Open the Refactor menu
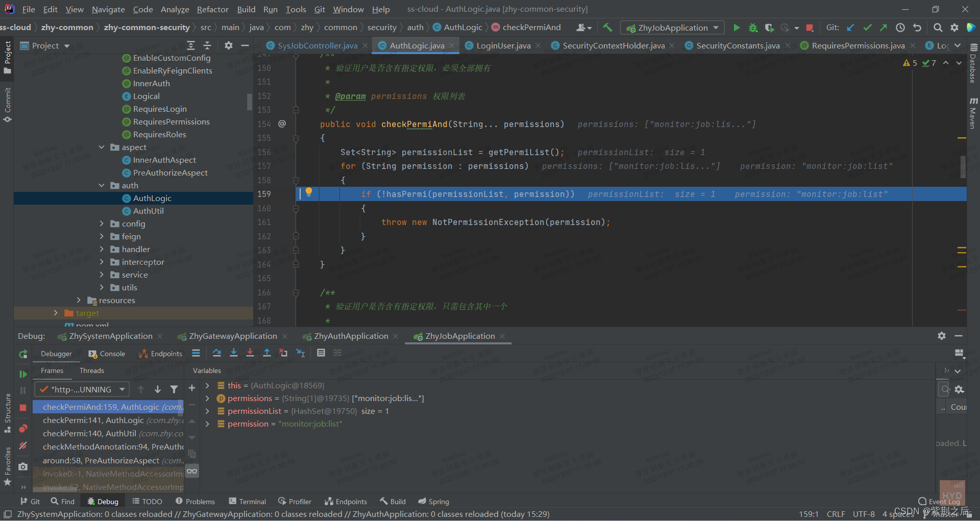Image resolution: width=980 pixels, height=521 pixels. pos(212,9)
